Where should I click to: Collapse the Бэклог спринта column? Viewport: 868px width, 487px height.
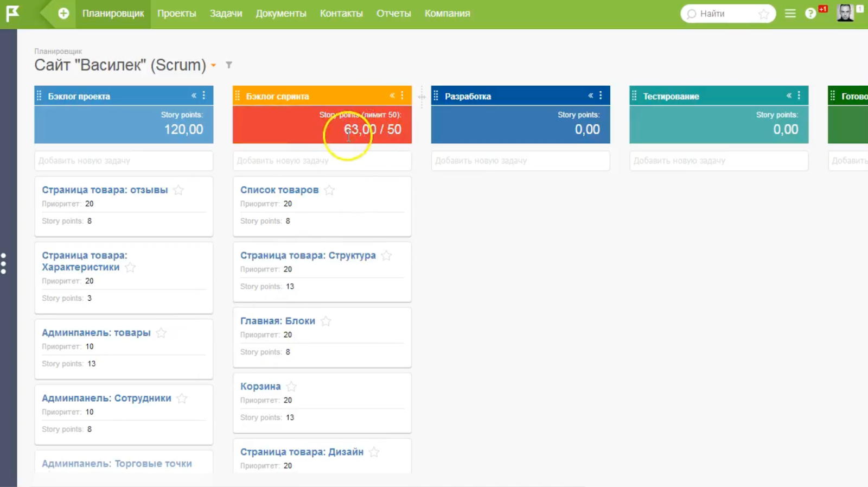point(392,96)
